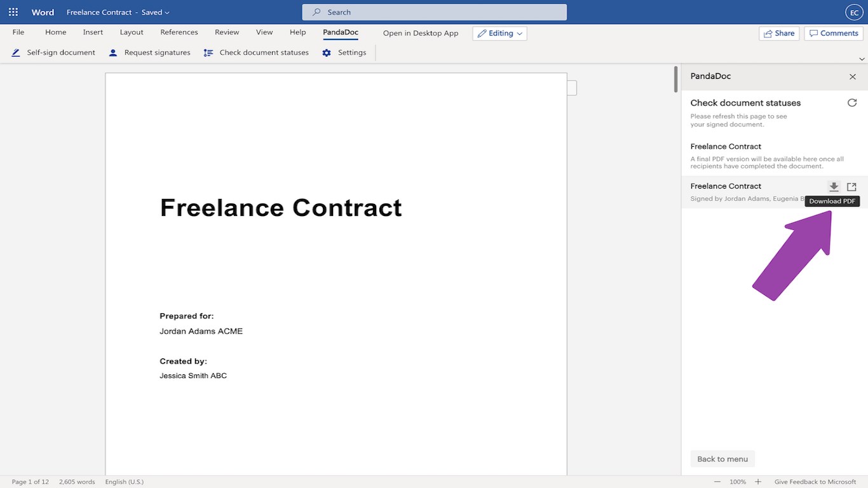This screenshot has width=868, height=488.
Task: Switch to the References tab
Action: click(x=179, y=32)
